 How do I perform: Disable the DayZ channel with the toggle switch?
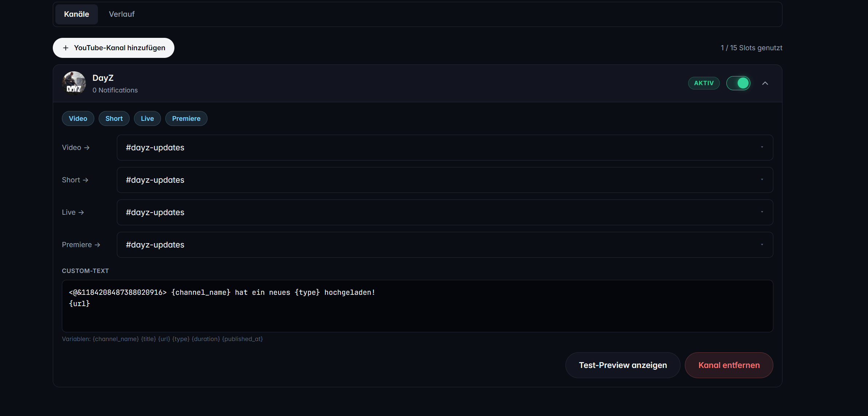pos(738,83)
